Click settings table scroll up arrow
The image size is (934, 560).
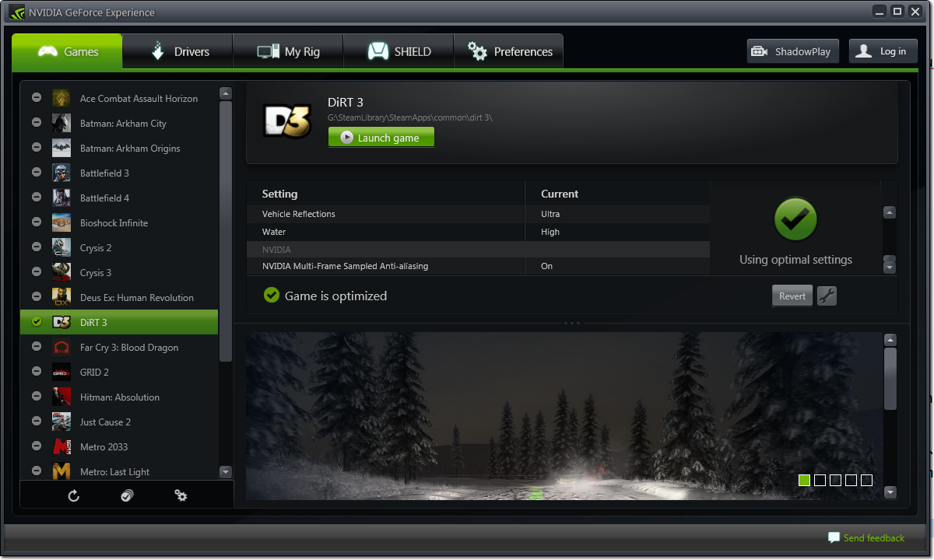pos(890,212)
